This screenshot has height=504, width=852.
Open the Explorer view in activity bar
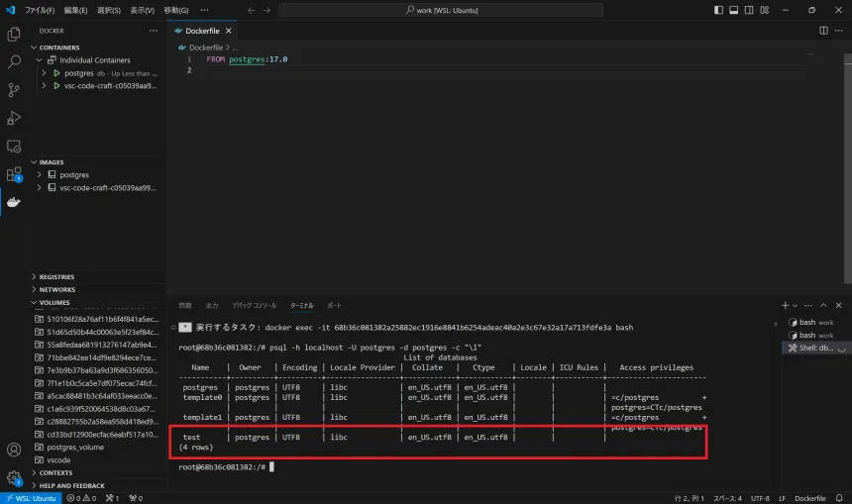click(x=14, y=34)
